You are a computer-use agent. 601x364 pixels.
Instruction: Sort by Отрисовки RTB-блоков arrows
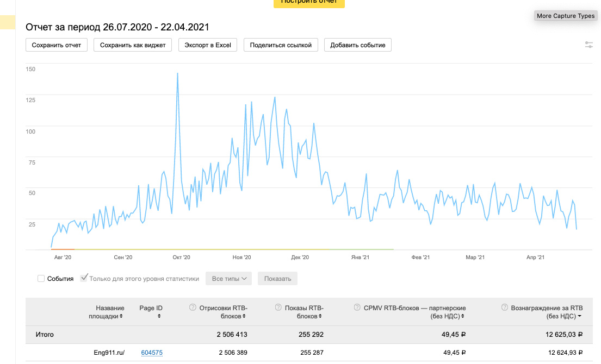pos(244,317)
